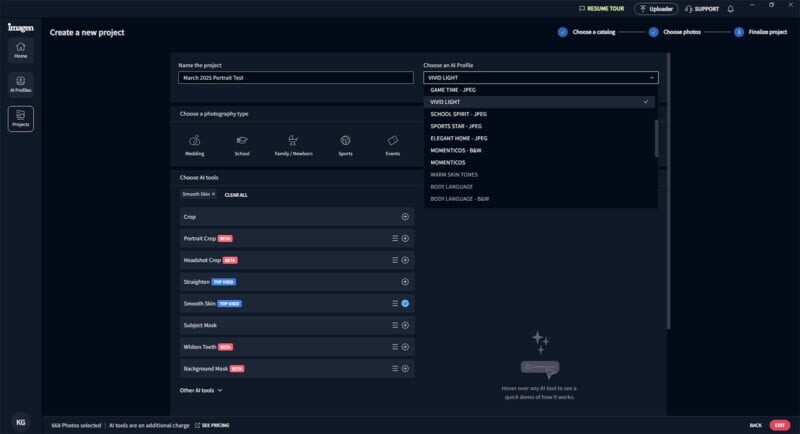Open the Home sidebar icon
Screen dimensions: 800x434
[21, 50]
